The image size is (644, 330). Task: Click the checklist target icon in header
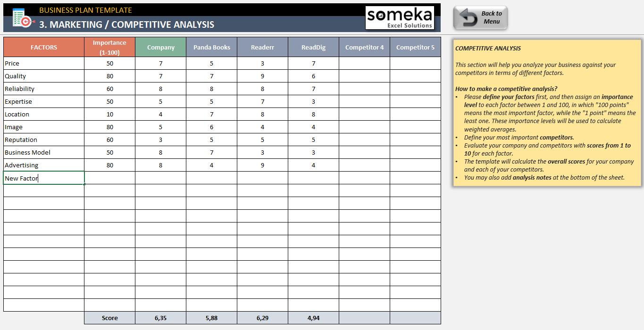[21, 17]
